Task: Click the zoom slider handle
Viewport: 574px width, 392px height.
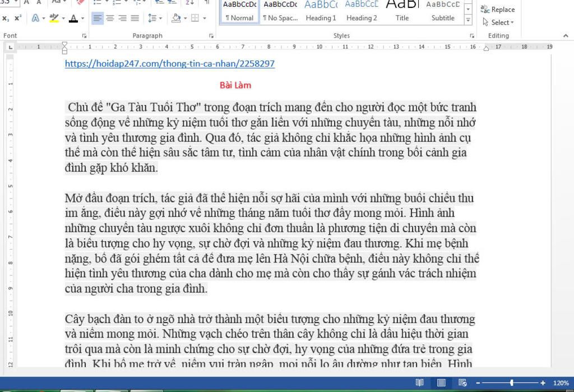Action: pos(512,382)
